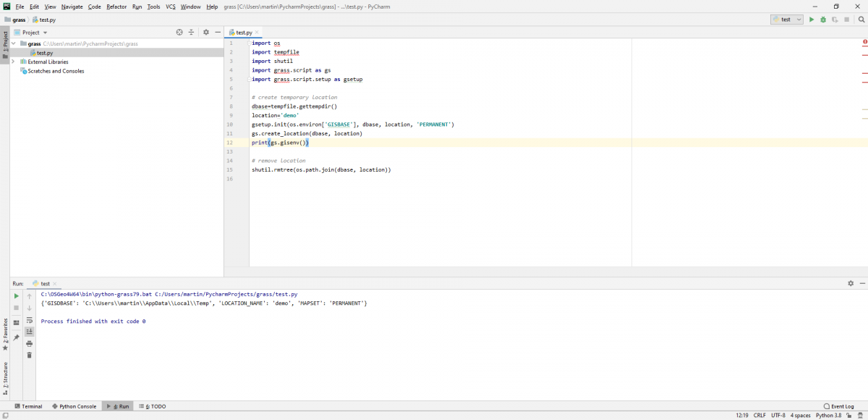Start debugging with the green bug icon
Viewport: 868px width, 420px height.
[823, 20]
